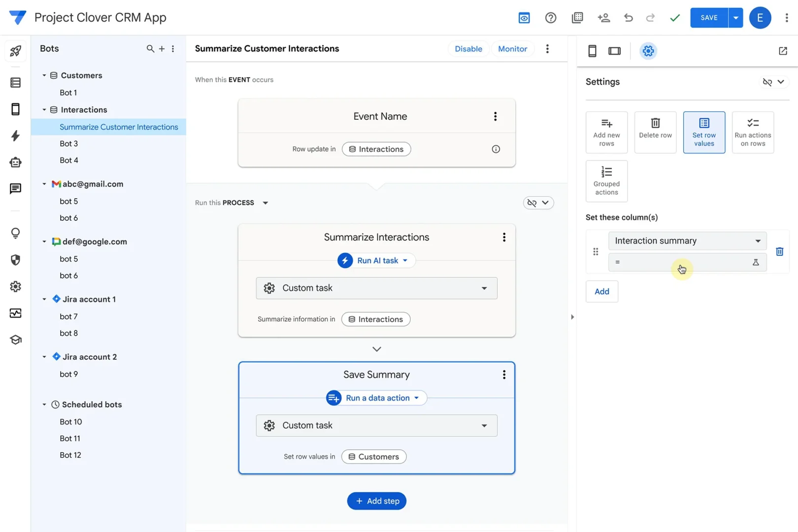
Task: Select Run actions on rows type
Action: coord(753,133)
